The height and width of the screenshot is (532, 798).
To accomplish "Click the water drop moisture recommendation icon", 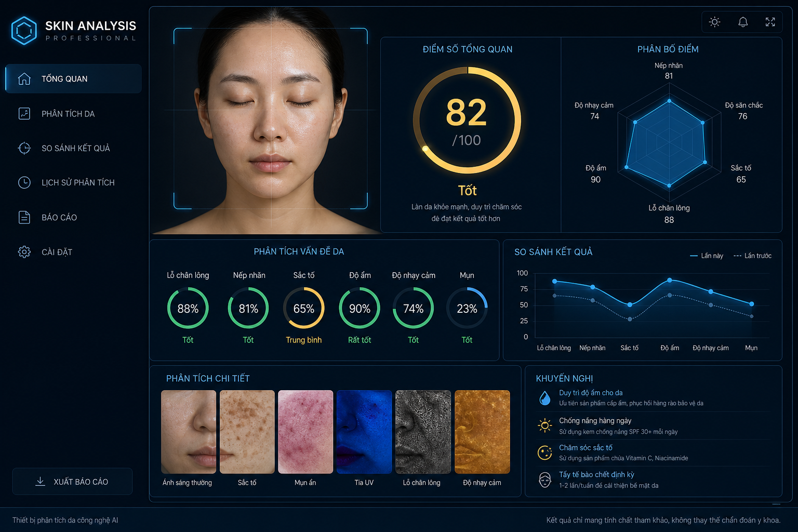I will (x=544, y=398).
